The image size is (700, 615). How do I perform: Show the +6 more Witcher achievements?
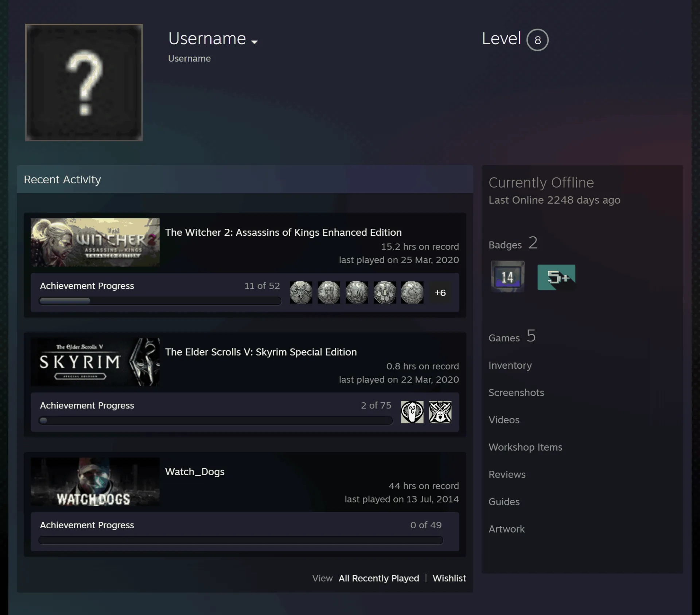[x=440, y=293]
